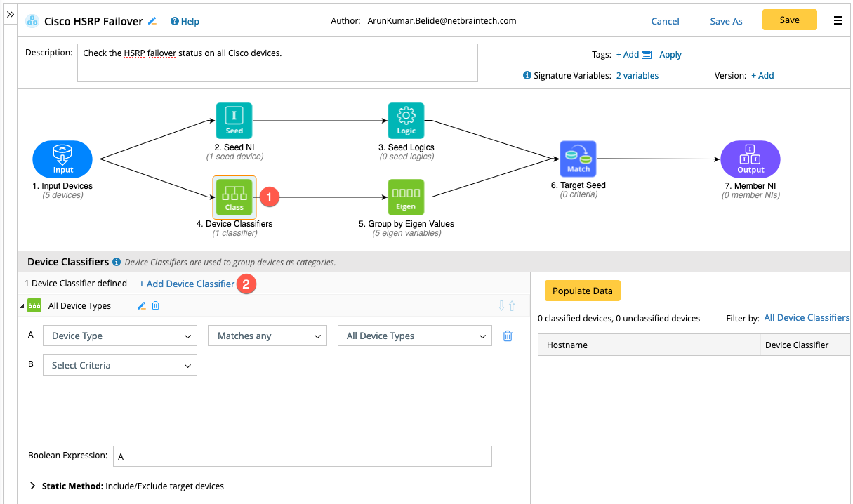
Task: Open the Matches any operator dropdown
Action: 267,336
